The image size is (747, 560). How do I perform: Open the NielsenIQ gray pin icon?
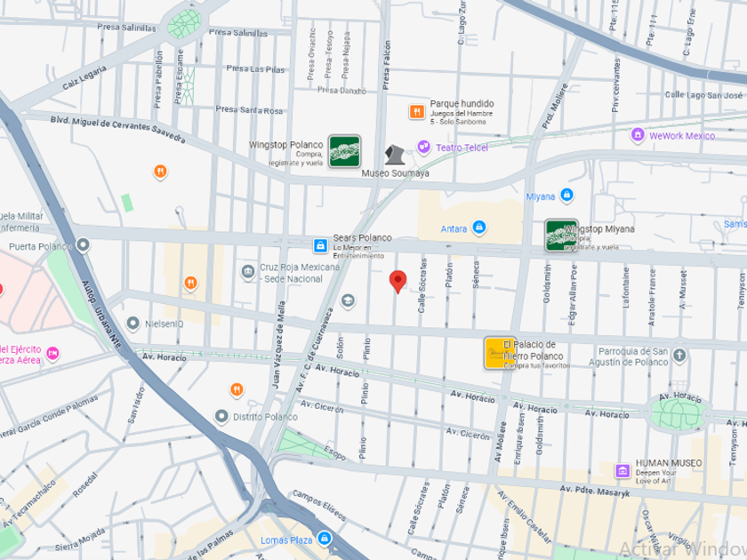[x=133, y=324]
